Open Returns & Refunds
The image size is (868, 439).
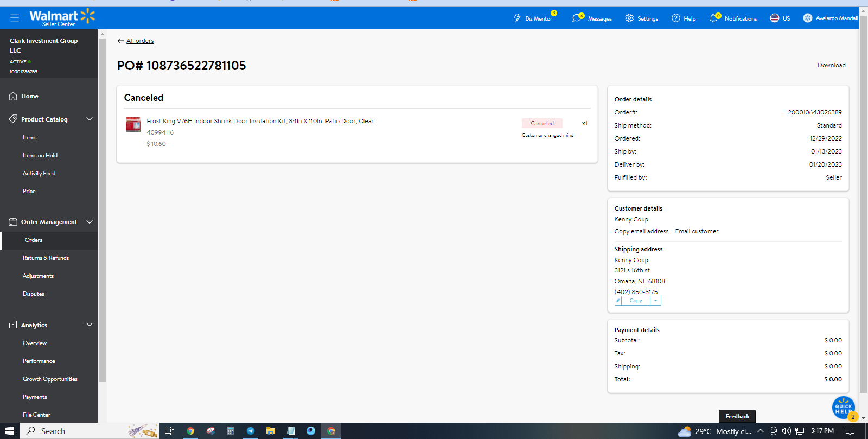(46, 258)
